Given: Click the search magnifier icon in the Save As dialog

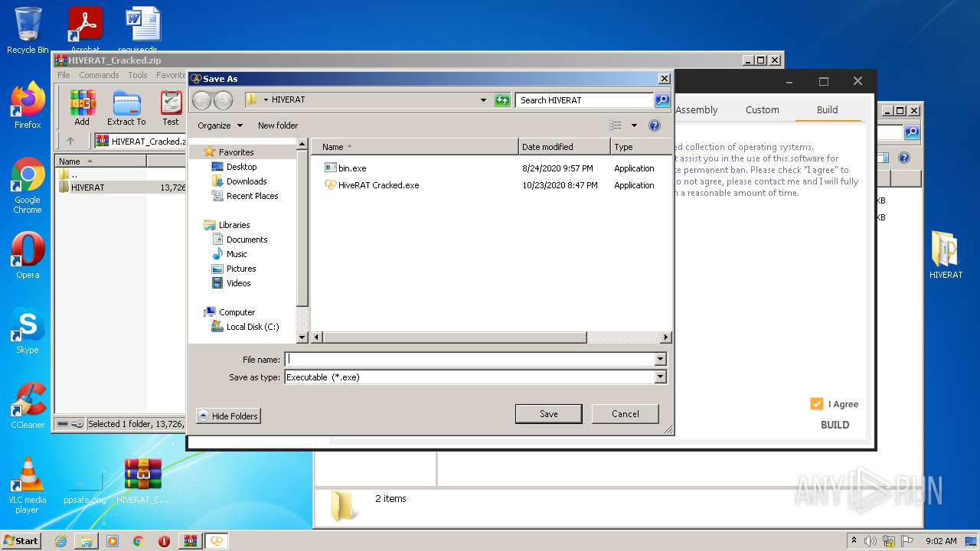Looking at the screenshot, I should (x=662, y=100).
